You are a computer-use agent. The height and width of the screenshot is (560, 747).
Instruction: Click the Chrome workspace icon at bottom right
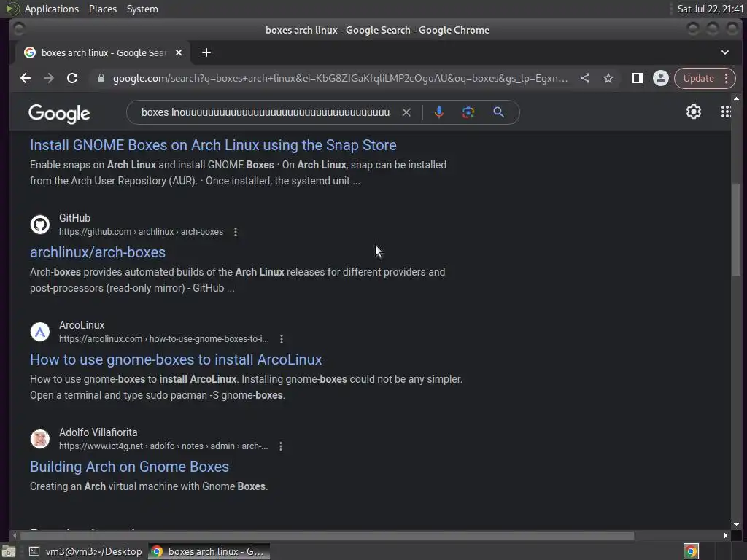[x=691, y=551]
